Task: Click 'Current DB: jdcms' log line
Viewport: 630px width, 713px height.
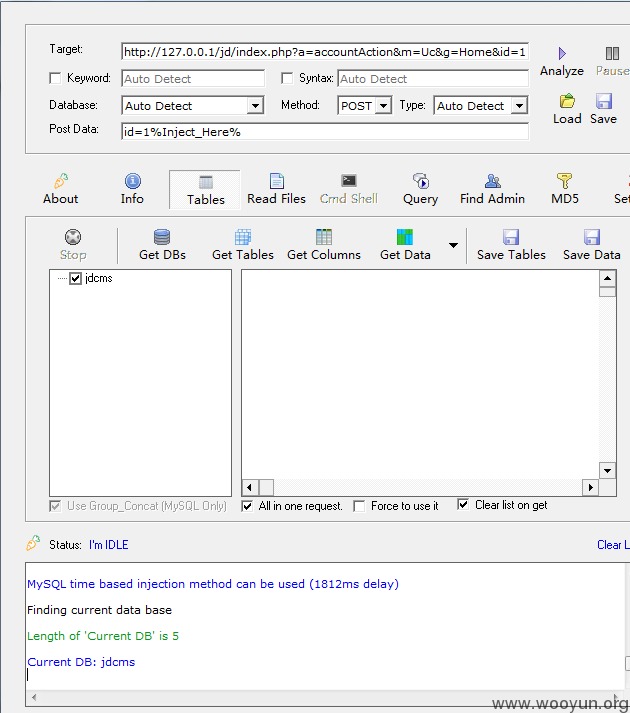Action: (81, 662)
